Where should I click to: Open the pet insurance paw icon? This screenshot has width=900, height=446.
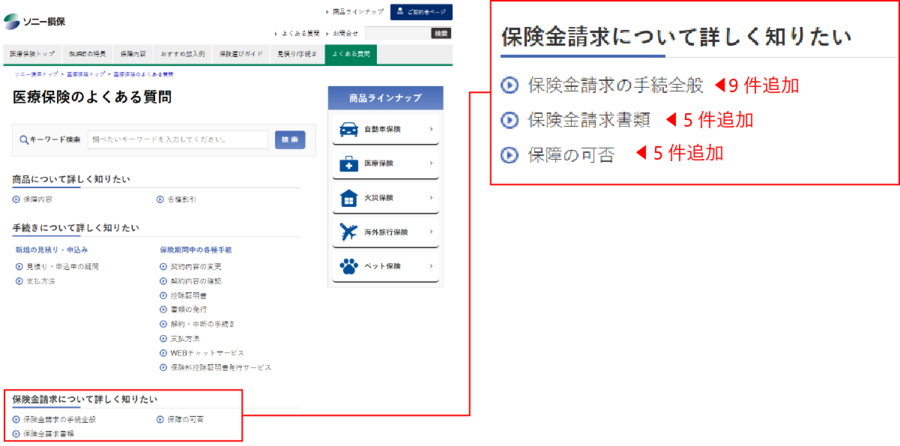[348, 266]
